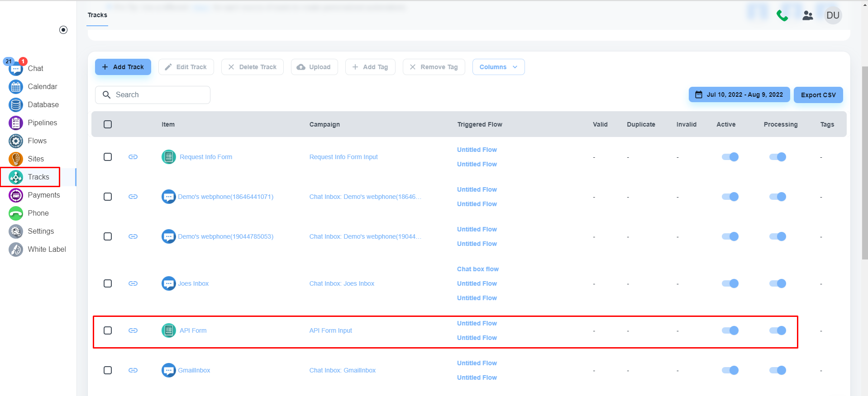
Task: Open the date range picker Jul 10 - Aug 9
Action: pos(739,95)
